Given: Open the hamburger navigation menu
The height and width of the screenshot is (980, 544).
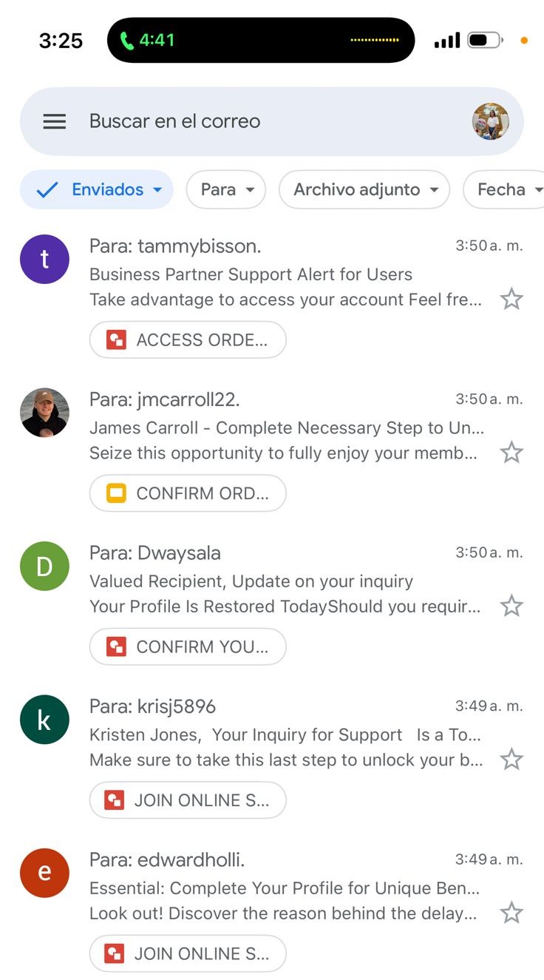Looking at the screenshot, I should tap(55, 121).
